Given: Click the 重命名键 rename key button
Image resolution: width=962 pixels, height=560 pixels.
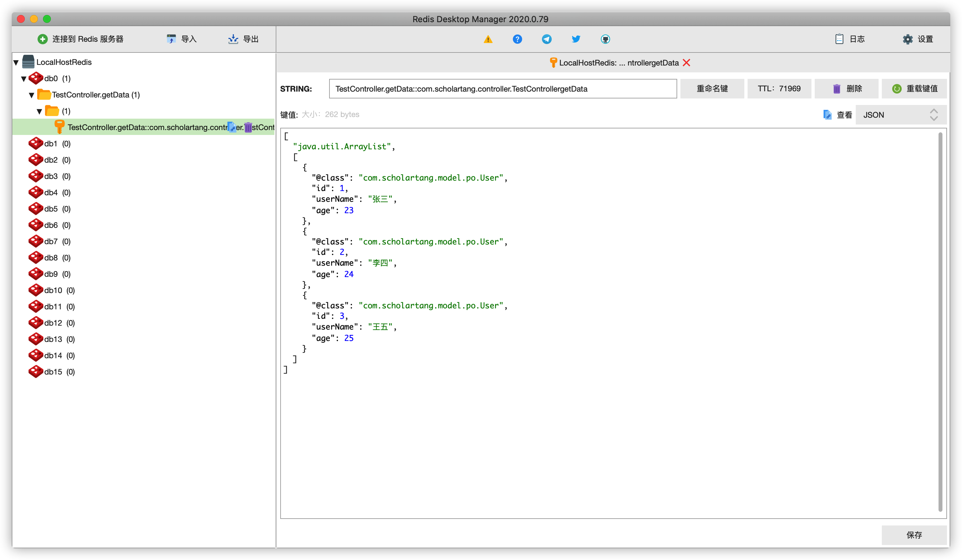Looking at the screenshot, I should click(x=712, y=89).
